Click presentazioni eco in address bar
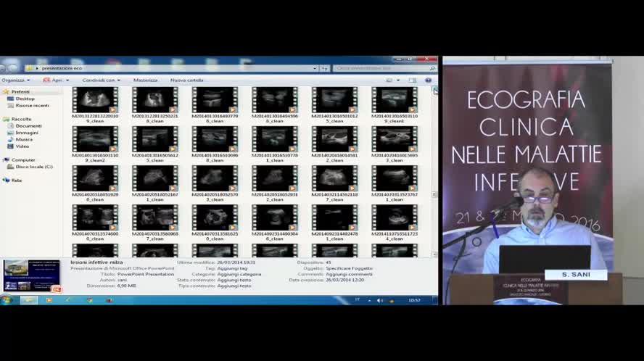The height and width of the screenshot is (361, 644). coord(62,68)
